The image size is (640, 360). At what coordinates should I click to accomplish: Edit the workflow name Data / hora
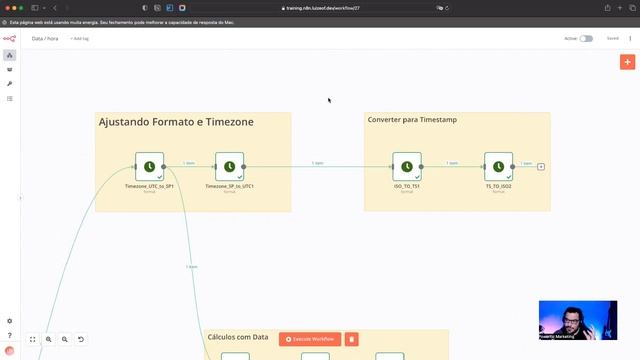(x=45, y=38)
